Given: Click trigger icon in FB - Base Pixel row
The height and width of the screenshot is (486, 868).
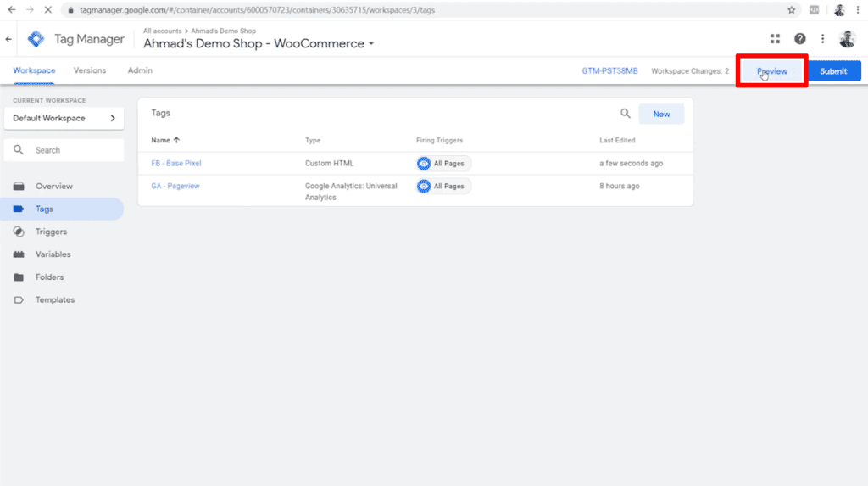Looking at the screenshot, I should (x=424, y=164).
